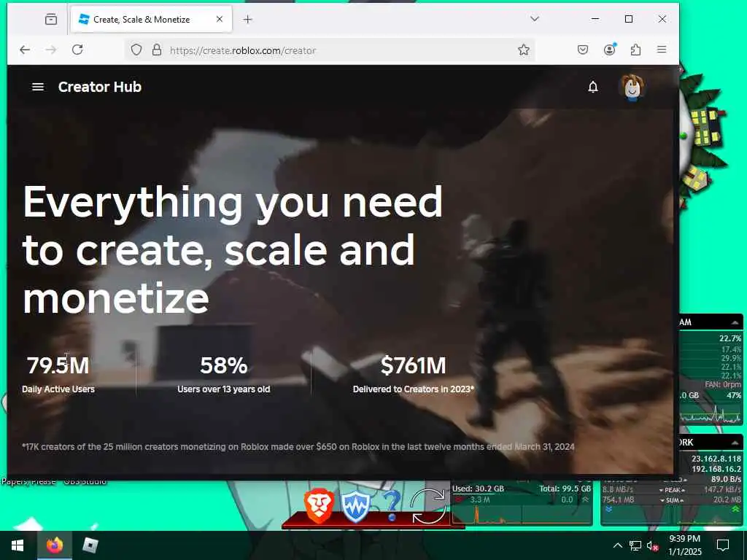Click the Used: 30.2 GB disk value
The height and width of the screenshot is (560, 747).
coord(478,489)
